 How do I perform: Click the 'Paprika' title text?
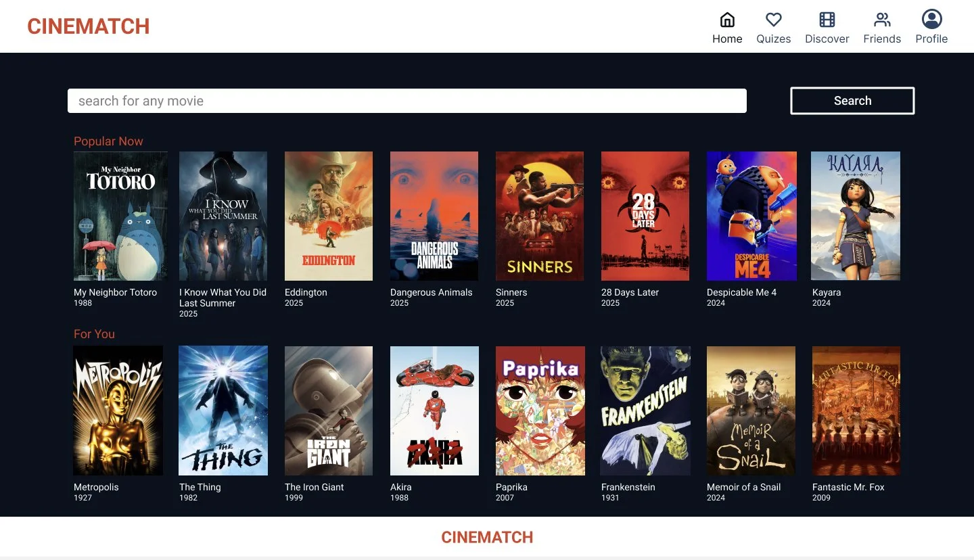511,487
